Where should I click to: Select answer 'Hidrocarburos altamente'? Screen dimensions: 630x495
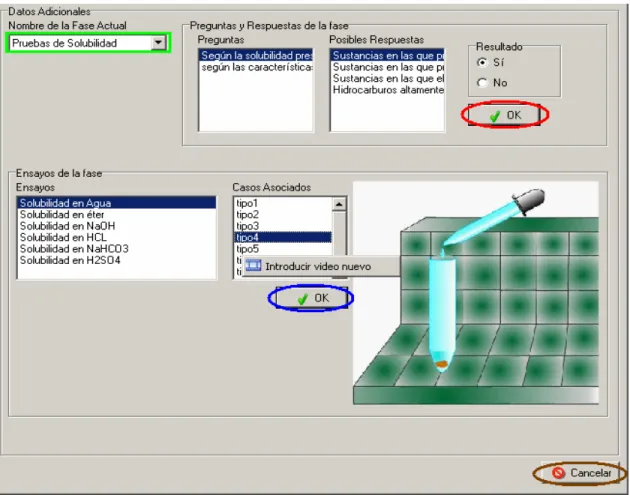388,90
